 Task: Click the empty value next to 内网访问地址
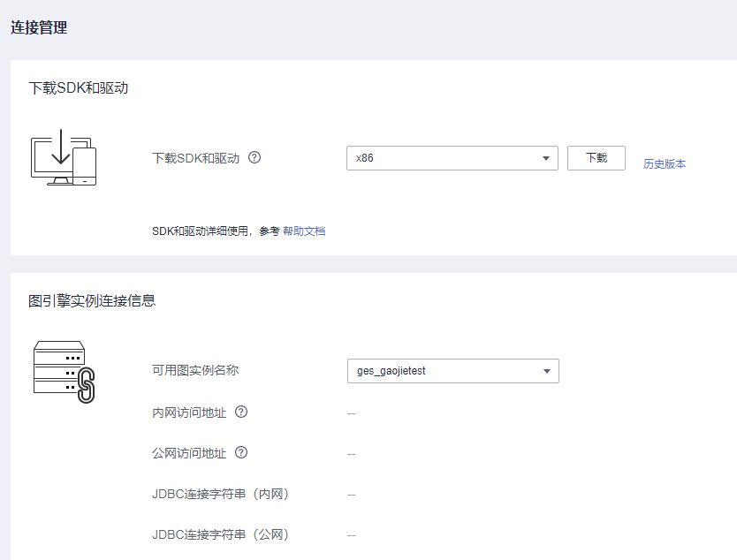tap(352, 413)
